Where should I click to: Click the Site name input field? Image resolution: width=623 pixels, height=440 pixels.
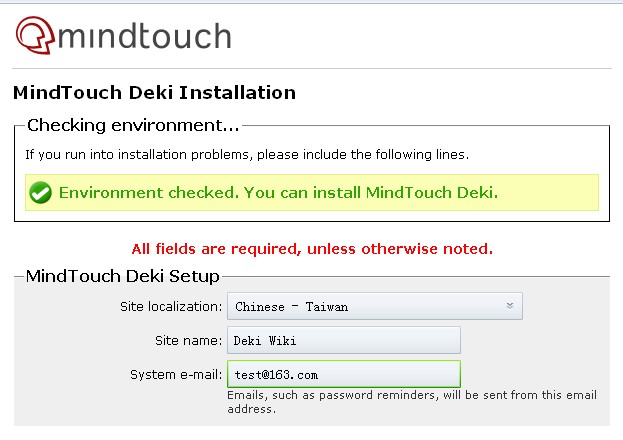(344, 340)
